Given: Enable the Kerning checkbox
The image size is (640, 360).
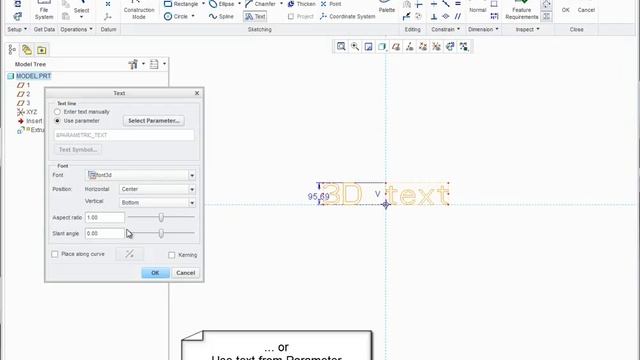Looking at the screenshot, I should pos(171,255).
